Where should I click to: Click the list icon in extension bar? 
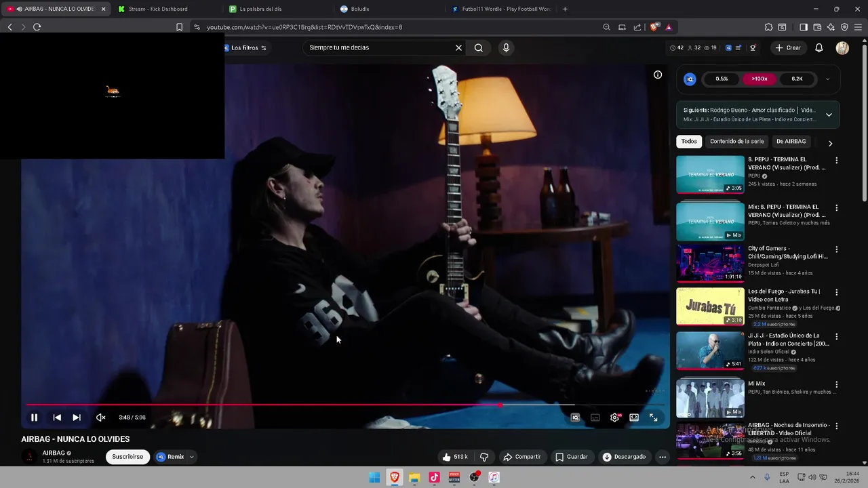738,47
